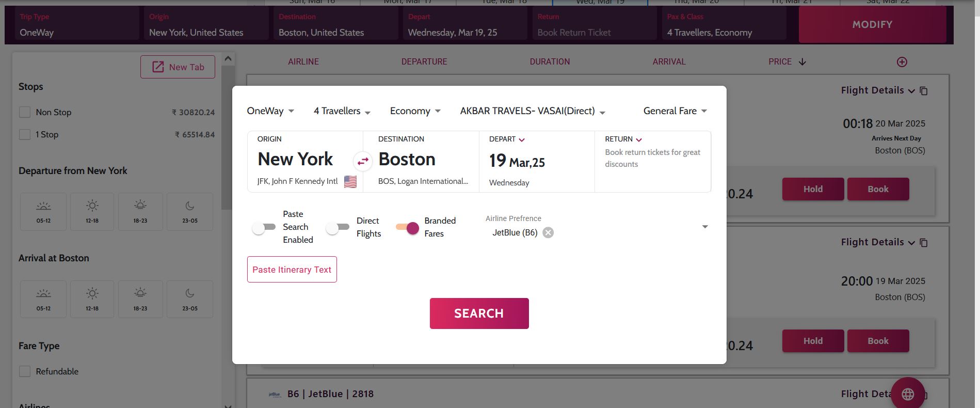Click the SEARCH button
Viewport: 980px width, 408px height.
coord(479,313)
